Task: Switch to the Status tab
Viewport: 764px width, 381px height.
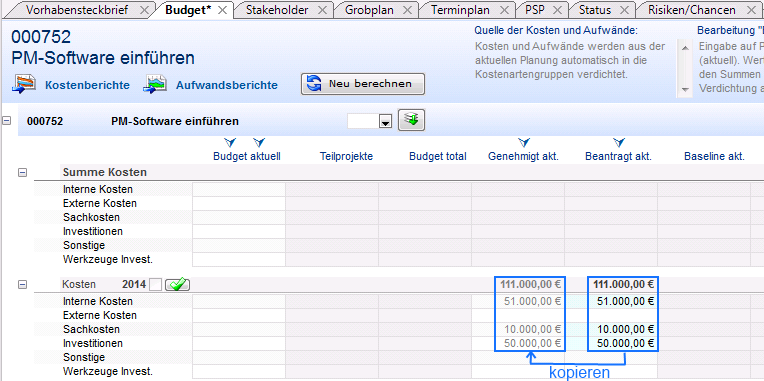Action: [595, 10]
